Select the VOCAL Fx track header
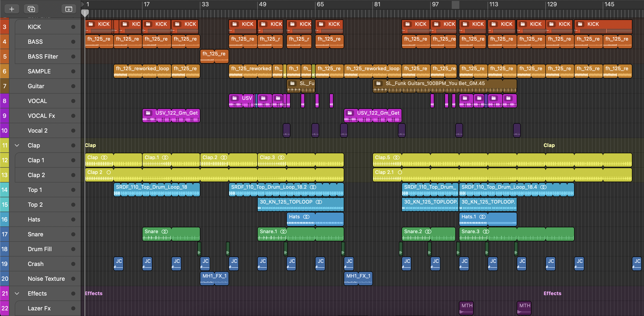The image size is (644, 316). point(41,116)
